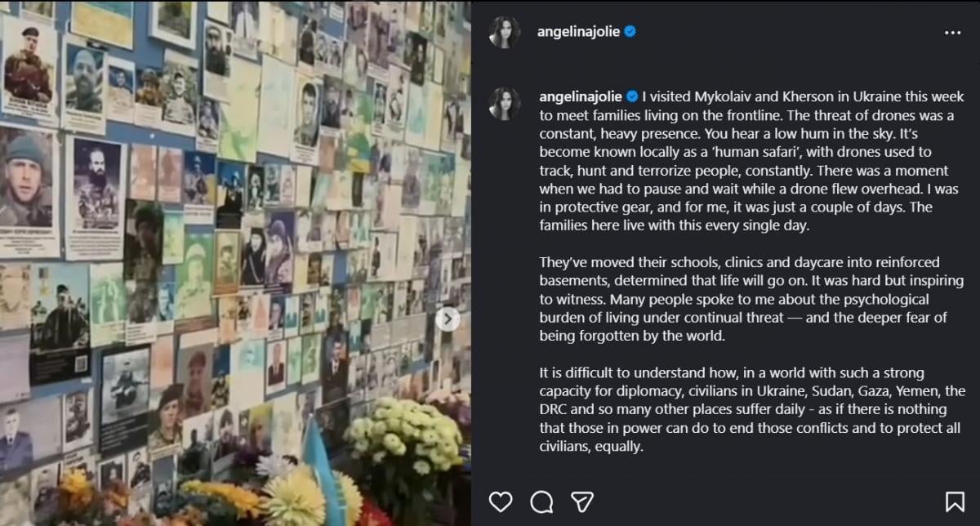Like the post with the heart icon
The image size is (980, 526).
point(501,501)
